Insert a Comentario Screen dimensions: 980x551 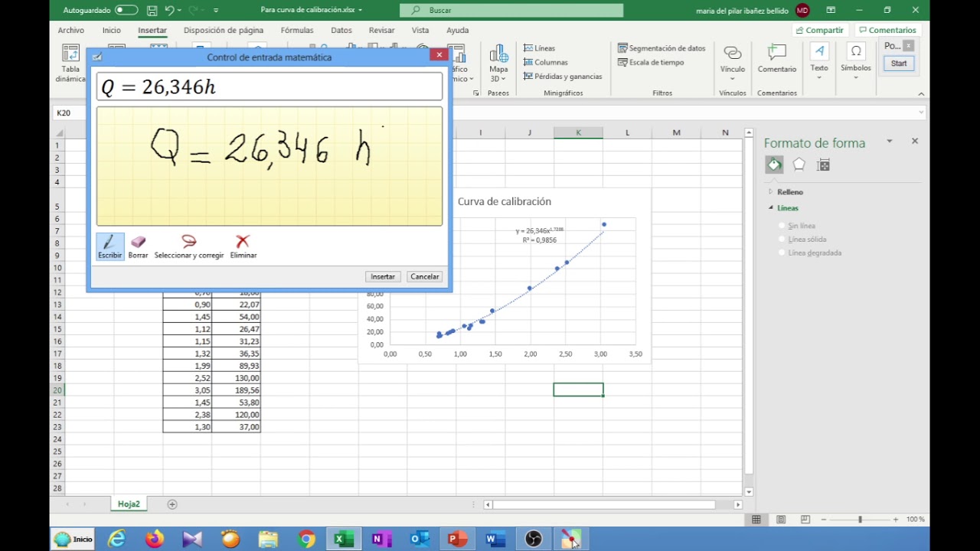(x=777, y=60)
